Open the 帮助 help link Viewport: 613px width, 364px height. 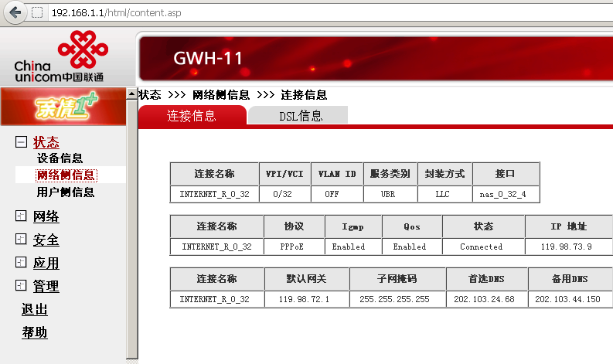pyautogui.click(x=35, y=333)
